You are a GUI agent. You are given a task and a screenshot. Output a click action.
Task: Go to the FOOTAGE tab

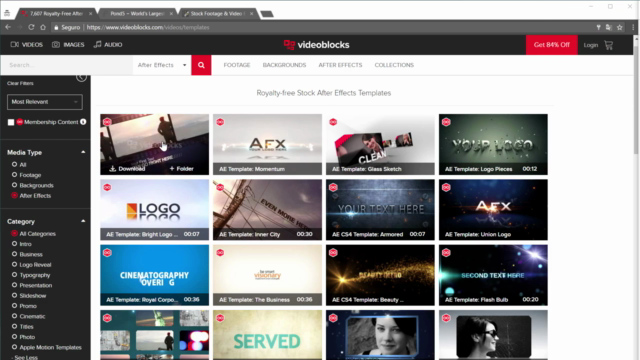click(x=237, y=65)
